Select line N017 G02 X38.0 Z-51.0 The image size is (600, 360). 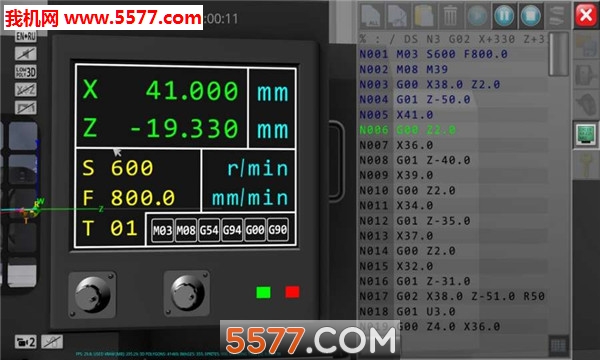[x=453, y=296]
